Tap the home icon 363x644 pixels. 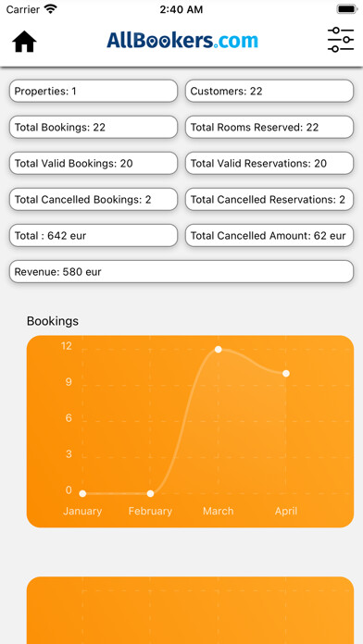click(24, 42)
